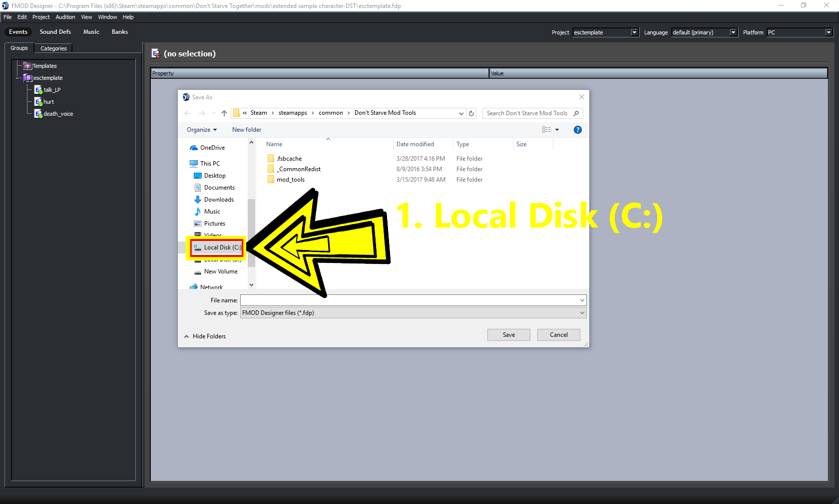Collapse the esctemplate group tree node
This screenshot has height=504, width=839.
pos(18,78)
